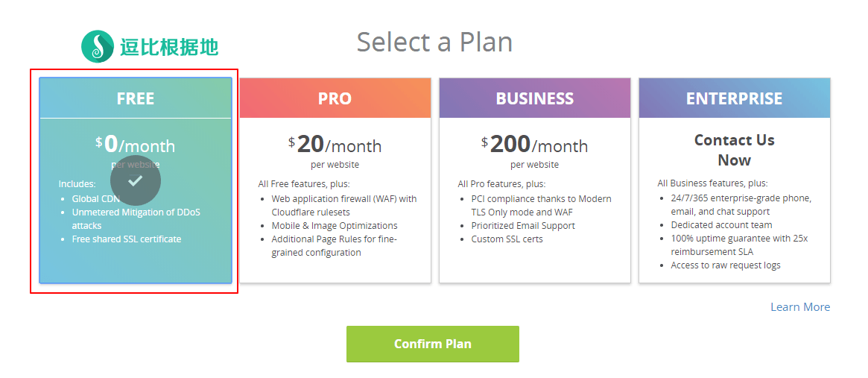Screen dimensions: 868x378
Task: Open the Learn More link
Action: pos(799,307)
